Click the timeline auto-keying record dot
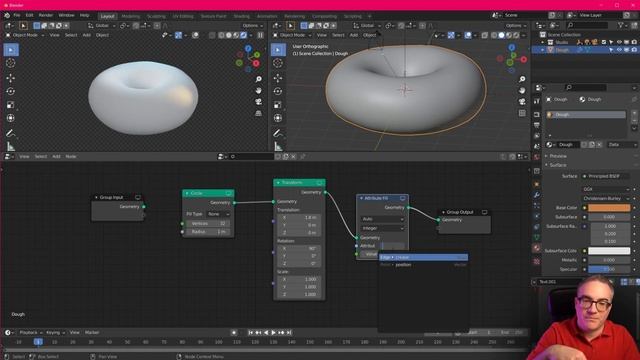 [234, 333]
